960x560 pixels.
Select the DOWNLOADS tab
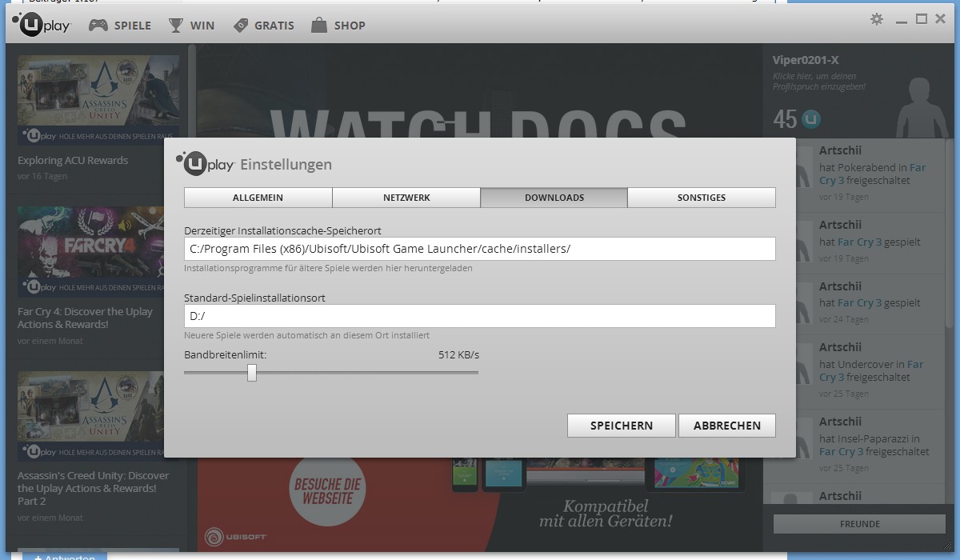(554, 198)
